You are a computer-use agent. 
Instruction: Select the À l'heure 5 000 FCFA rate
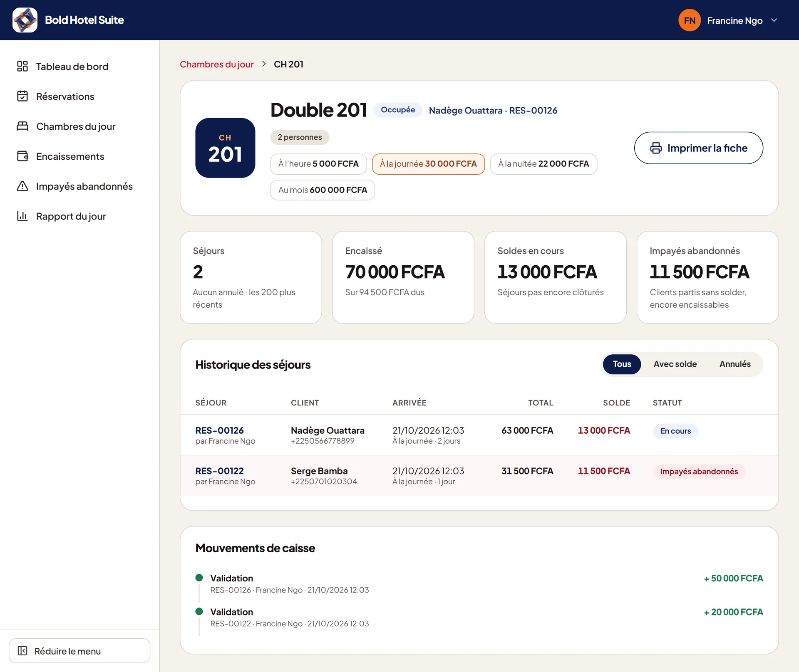coord(318,164)
